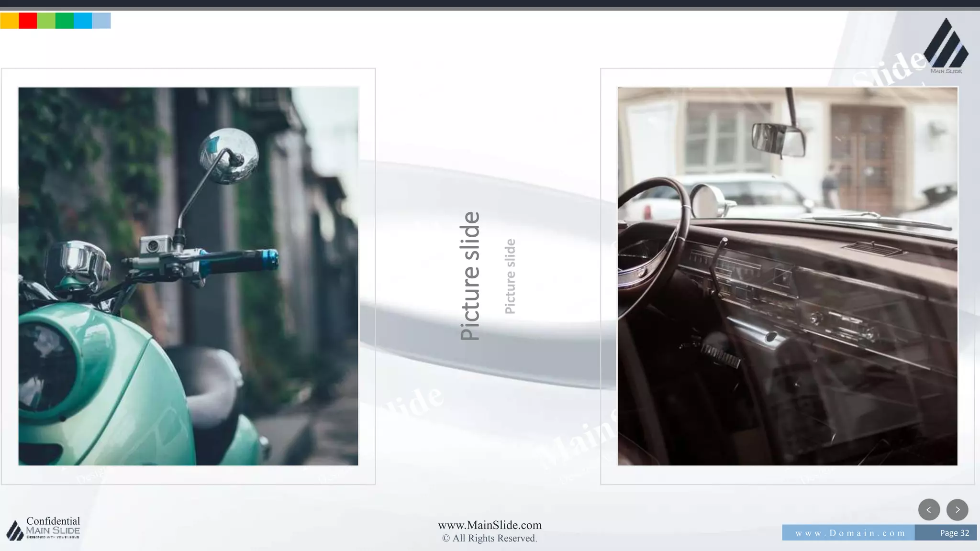Select the orange color swatch
The width and height of the screenshot is (980, 551).
[x=9, y=21]
